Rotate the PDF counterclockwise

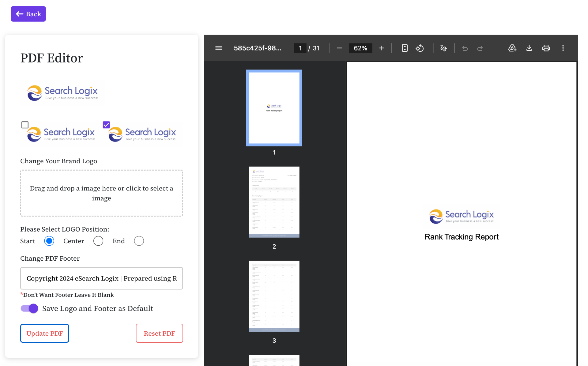click(420, 48)
